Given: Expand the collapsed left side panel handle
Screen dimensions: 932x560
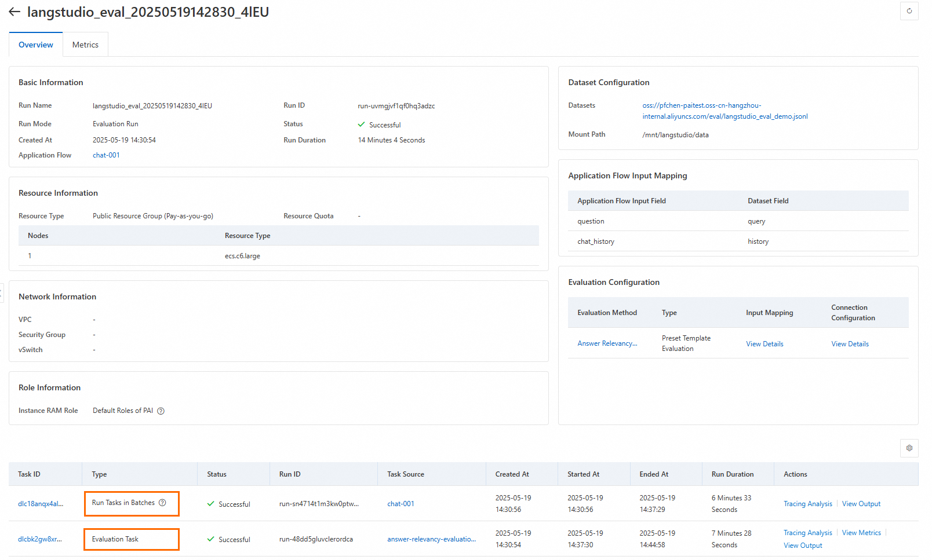Looking at the screenshot, I should tap(2, 292).
